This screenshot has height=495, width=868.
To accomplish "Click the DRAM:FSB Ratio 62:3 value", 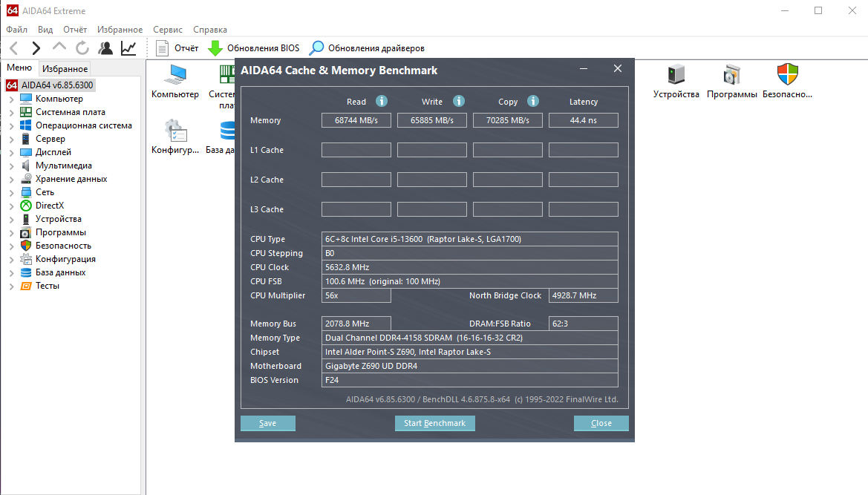I will point(584,324).
